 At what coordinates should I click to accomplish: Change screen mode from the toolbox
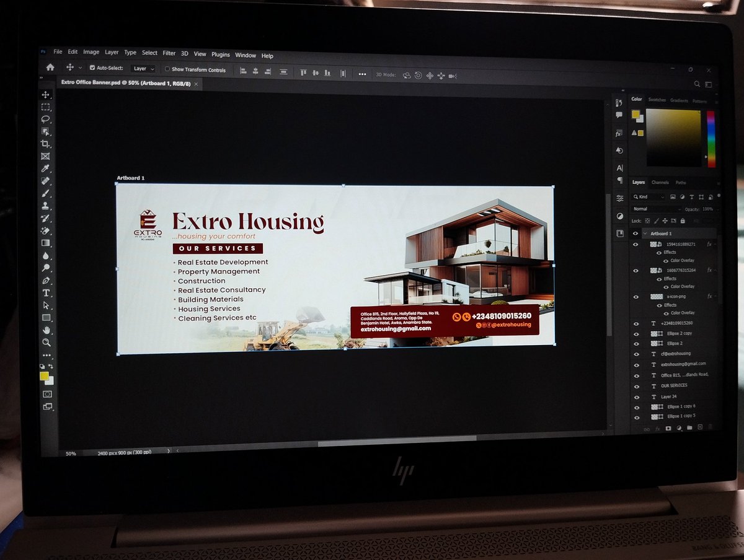point(47,407)
